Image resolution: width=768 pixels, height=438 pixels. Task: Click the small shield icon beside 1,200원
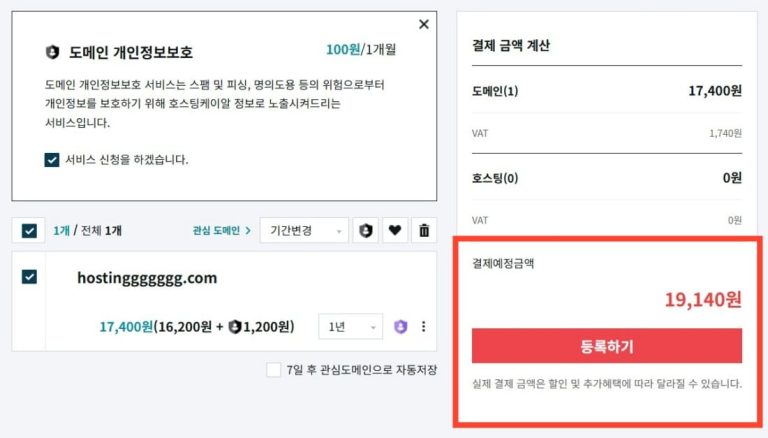tap(235, 326)
